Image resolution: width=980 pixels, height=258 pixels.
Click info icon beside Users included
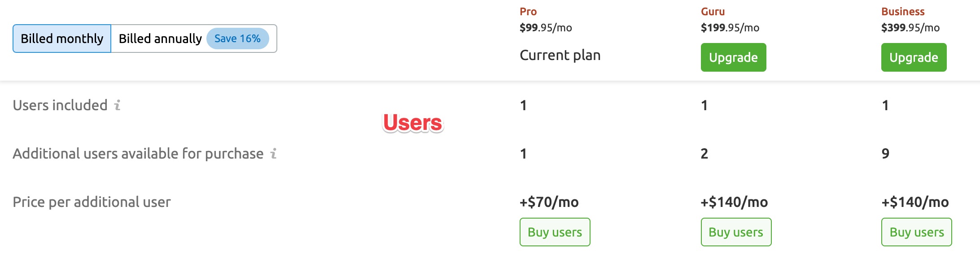pyautogui.click(x=117, y=105)
